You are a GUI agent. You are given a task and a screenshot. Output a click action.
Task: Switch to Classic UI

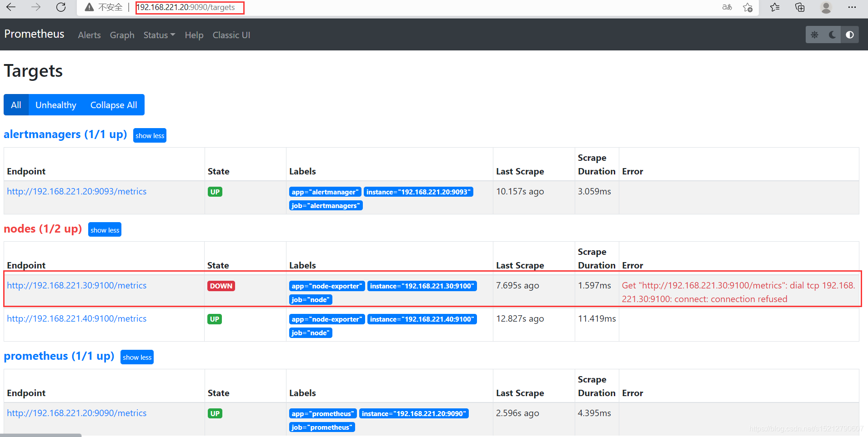[231, 35]
